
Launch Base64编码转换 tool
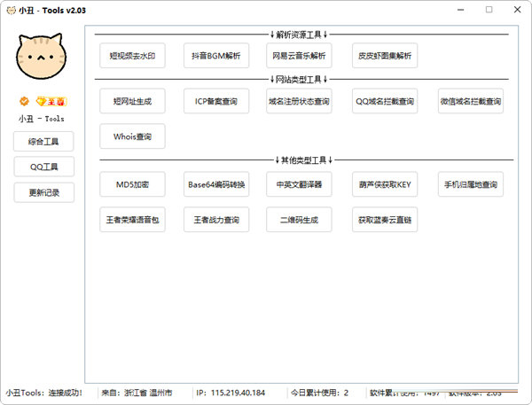pyautogui.click(x=216, y=184)
